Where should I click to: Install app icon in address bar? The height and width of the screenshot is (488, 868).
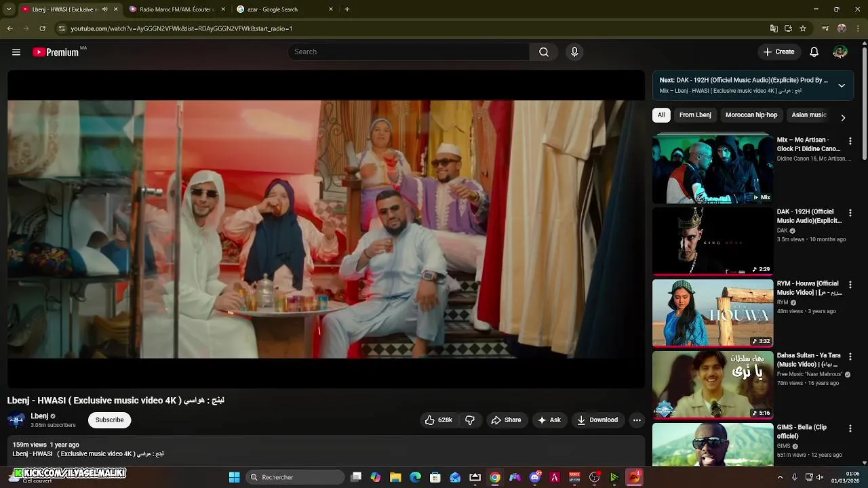[x=788, y=28]
